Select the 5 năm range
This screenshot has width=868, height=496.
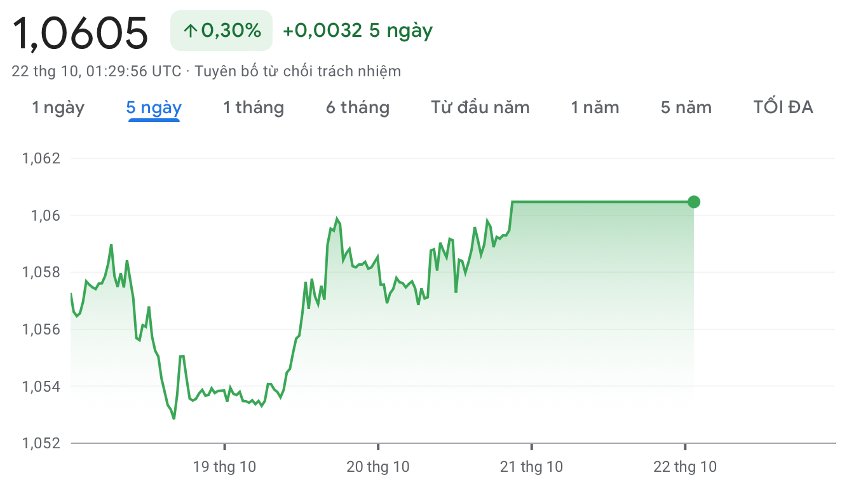pos(686,107)
